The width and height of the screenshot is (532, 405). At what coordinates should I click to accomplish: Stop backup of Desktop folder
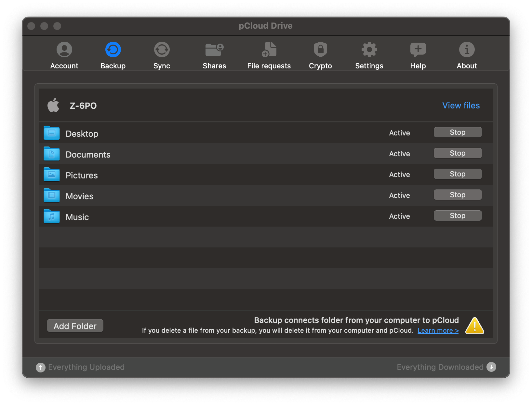(458, 133)
